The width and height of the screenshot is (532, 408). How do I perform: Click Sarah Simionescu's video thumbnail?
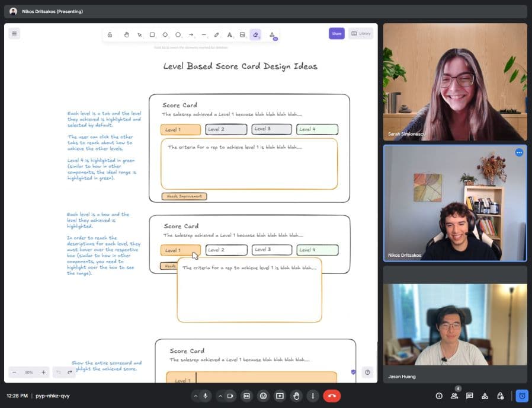point(455,82)
